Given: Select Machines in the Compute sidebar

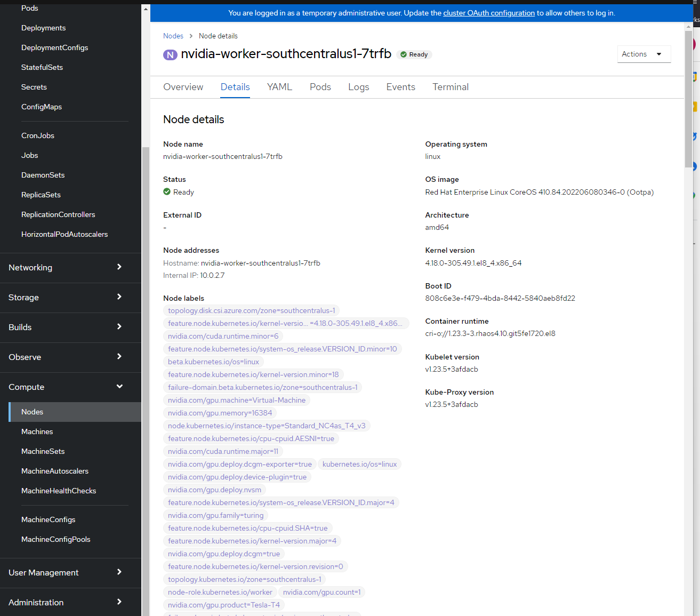Looking at the screenshot, I should (37, 431).
